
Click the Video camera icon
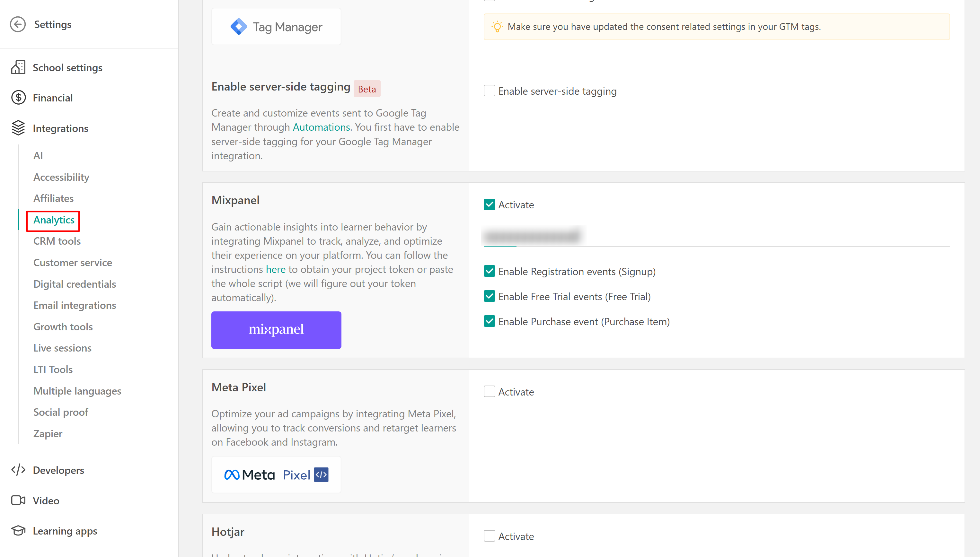point(18,500)
